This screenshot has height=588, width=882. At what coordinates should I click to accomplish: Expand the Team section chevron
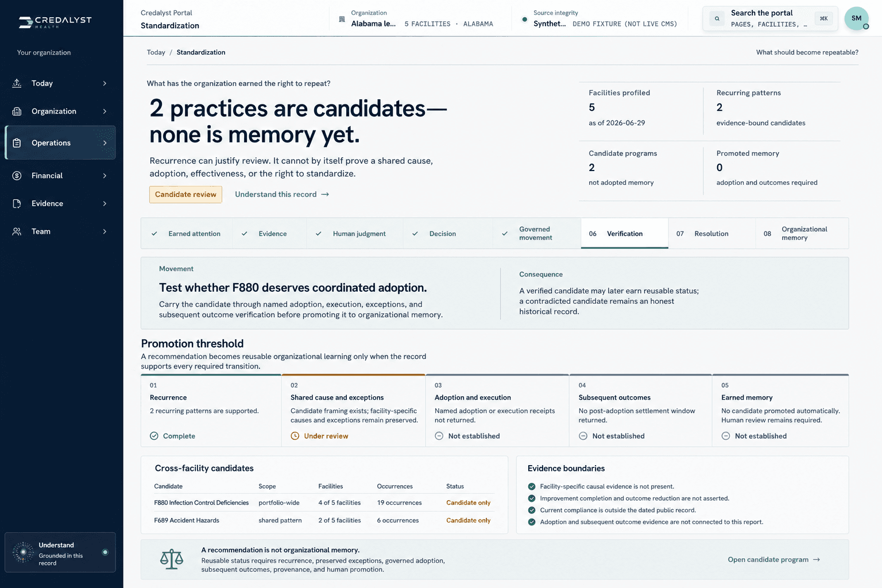[105, 231]
